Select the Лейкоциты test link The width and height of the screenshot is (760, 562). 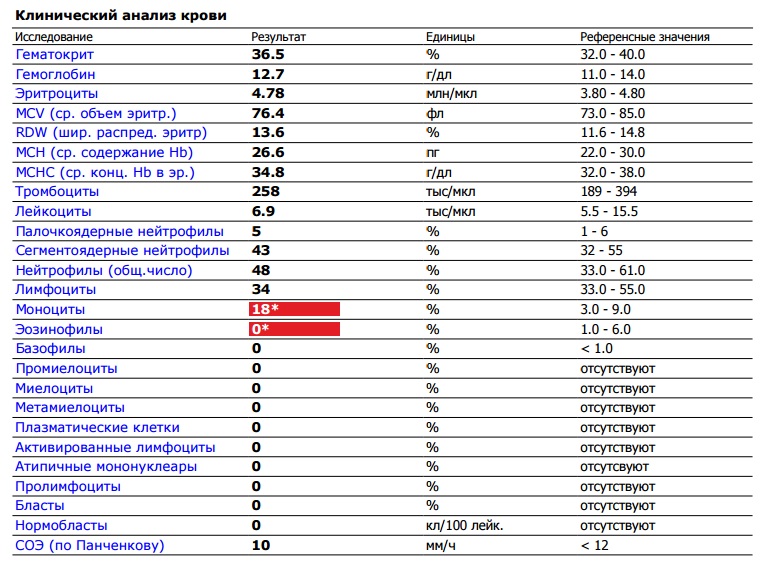click(53, 211)
